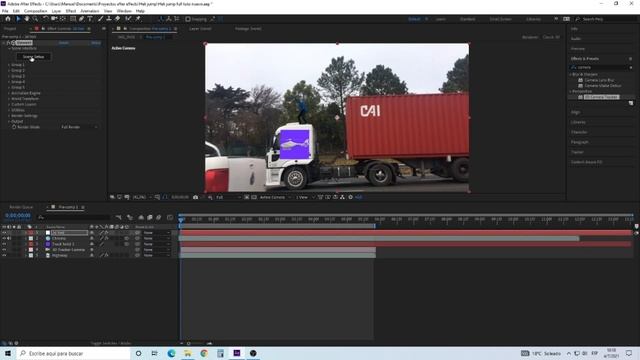Expand the Render Settings section
The height and width of the screenshot is (360, 640).
coord(9,116)
